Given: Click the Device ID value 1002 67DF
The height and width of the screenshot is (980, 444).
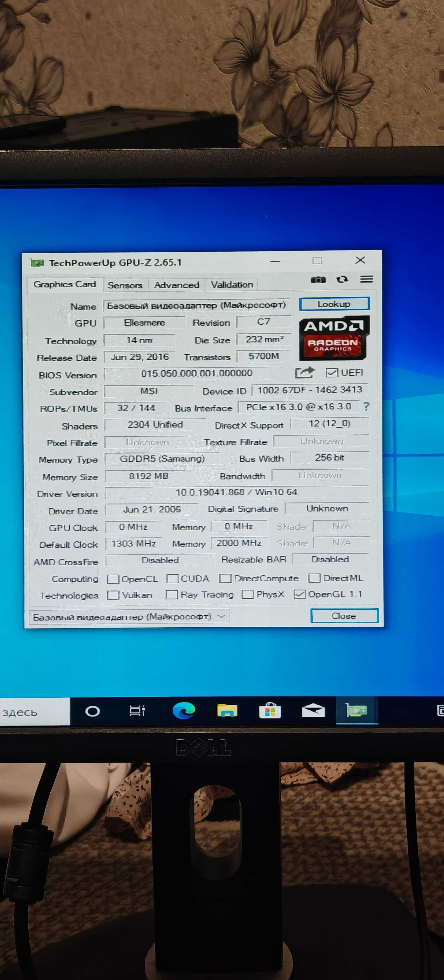Looking at the screenshot, I should (x=310, y=390).
